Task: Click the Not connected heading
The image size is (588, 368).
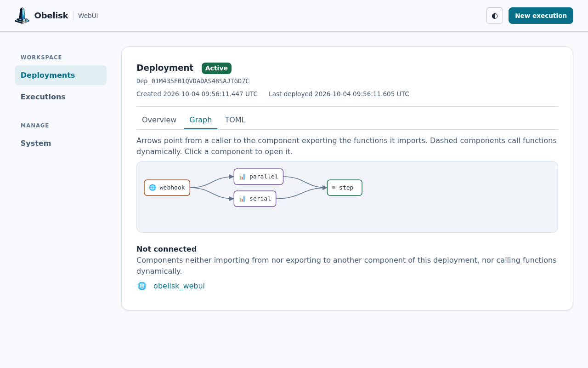Action: tap(166, 249)
